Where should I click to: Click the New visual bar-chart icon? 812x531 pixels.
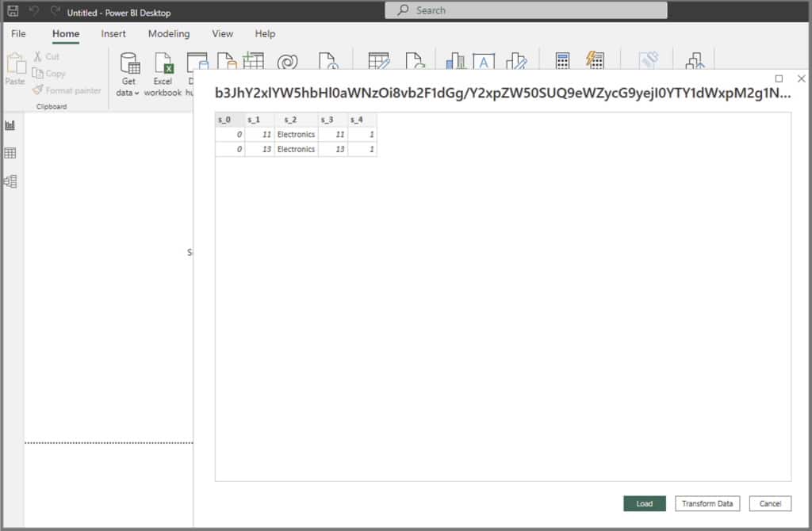coord(454,62)
